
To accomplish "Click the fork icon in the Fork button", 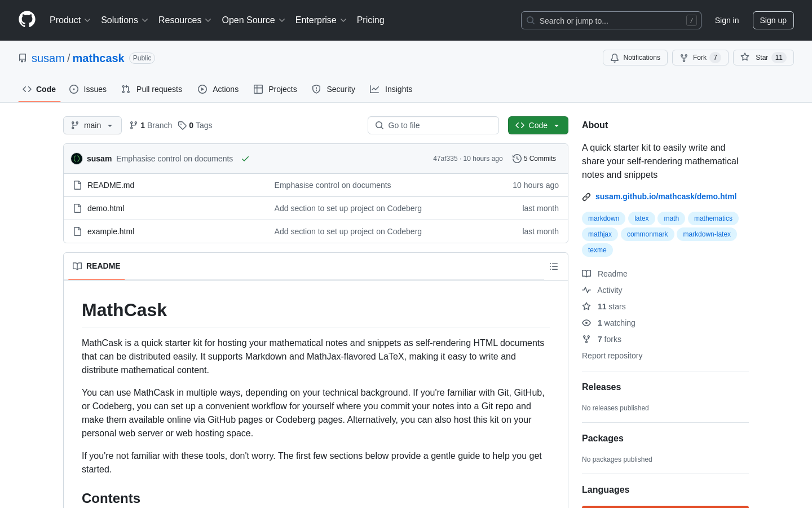I will point(684,58).
